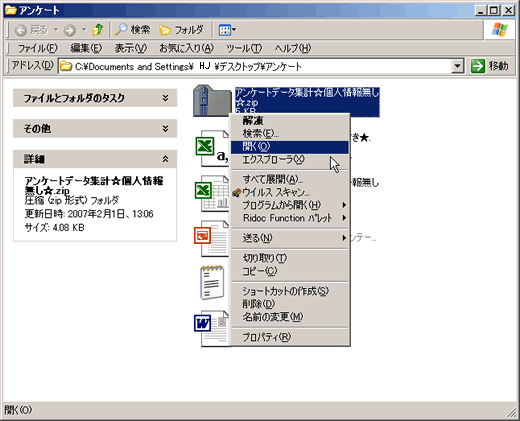Minimize the アンケート window
The width and height of the screenshot is (520, 421).
pyautogui.click(x=480, y=11)
